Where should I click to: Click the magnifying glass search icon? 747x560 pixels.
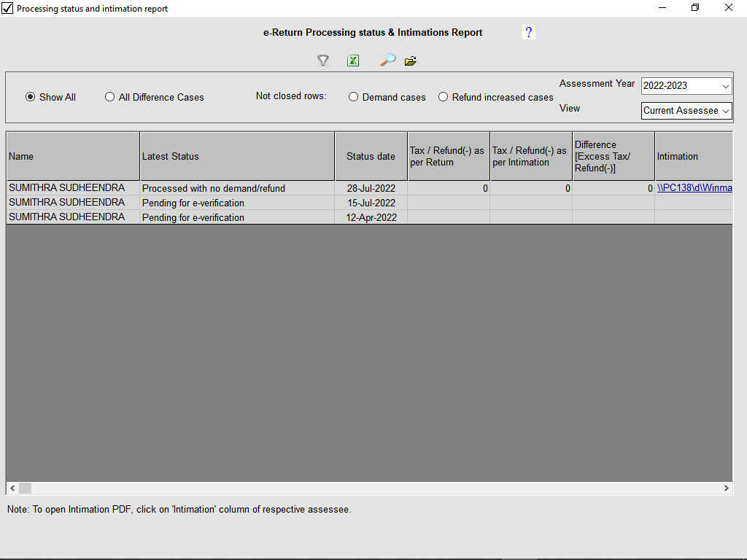[x=387, y=61]
